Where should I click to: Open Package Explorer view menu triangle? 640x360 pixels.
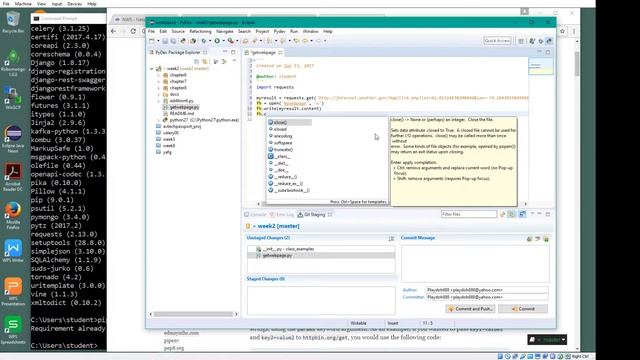(234, 61)
